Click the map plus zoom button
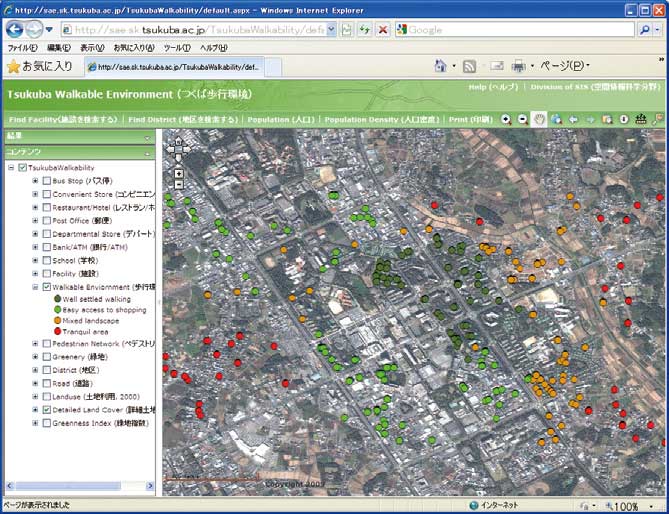Viewport: 669px width, 514px height. point(179,174)
